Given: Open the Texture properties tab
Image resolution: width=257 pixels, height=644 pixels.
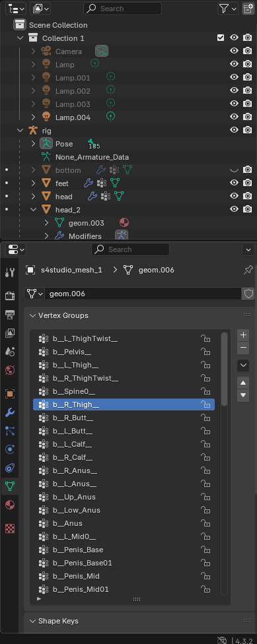Looking at the screenshot, I should coord(10,529).
